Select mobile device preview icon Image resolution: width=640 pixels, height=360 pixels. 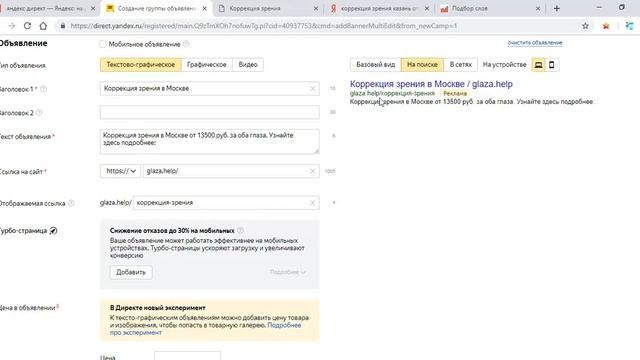pos(551,64)
